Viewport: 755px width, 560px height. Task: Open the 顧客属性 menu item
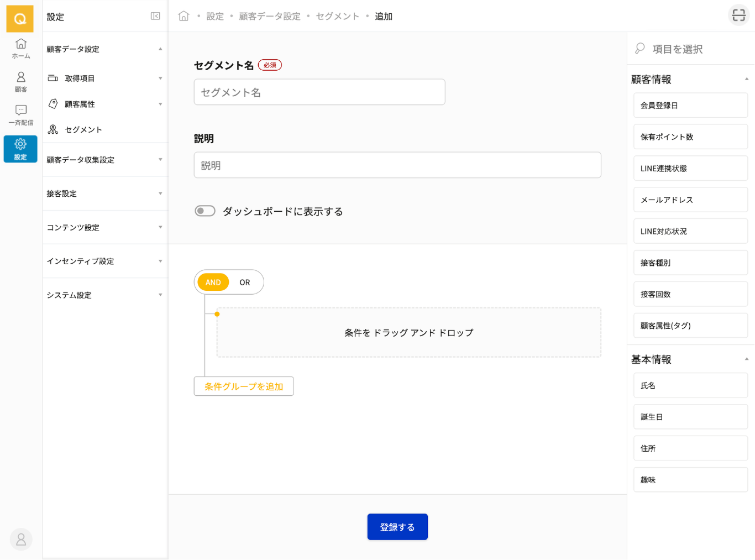pyautogui.click(x=80, y=104)
